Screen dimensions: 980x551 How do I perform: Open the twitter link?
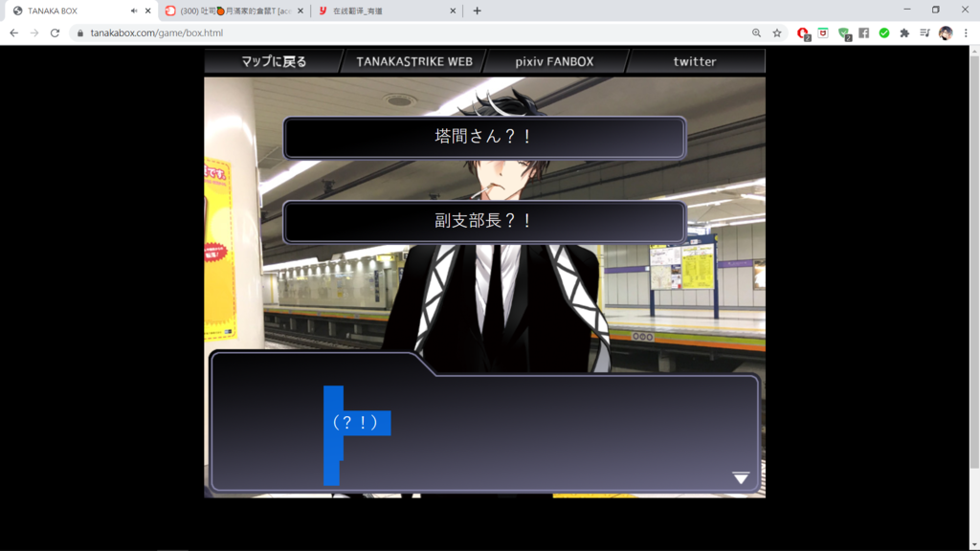tap(695, 61)
